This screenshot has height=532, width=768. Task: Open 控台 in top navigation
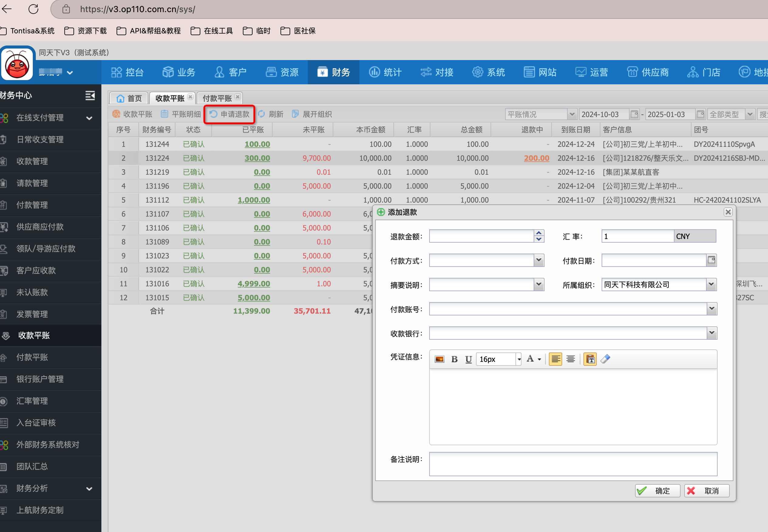[x=127, y=72]
